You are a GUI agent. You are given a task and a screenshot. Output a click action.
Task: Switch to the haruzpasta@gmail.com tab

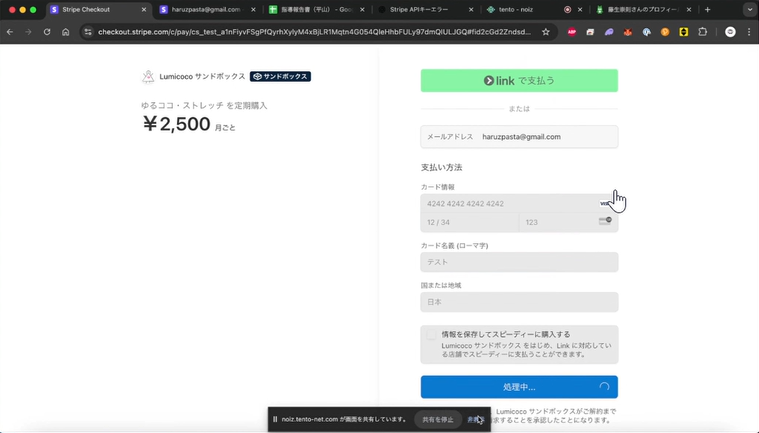206,10
